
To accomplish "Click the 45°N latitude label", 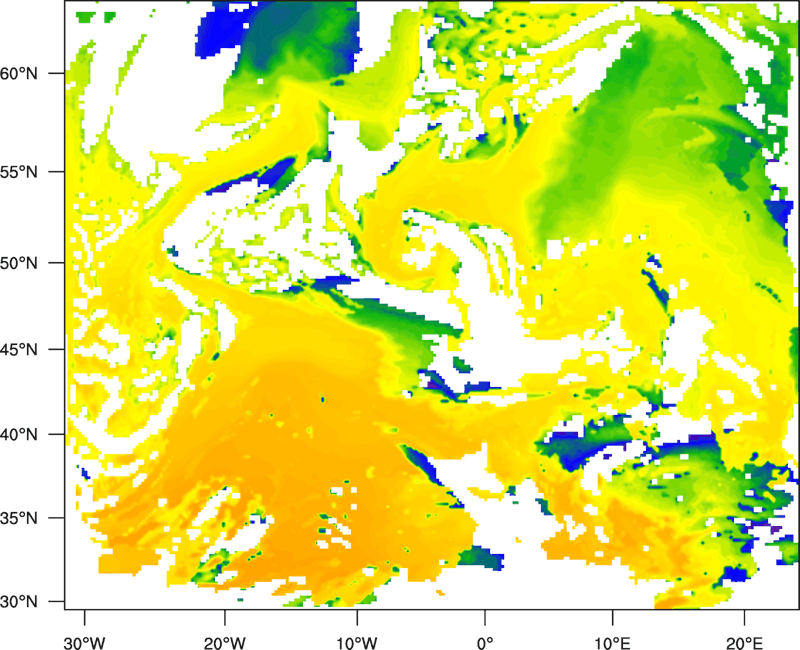I will click(x=19, y=350).
